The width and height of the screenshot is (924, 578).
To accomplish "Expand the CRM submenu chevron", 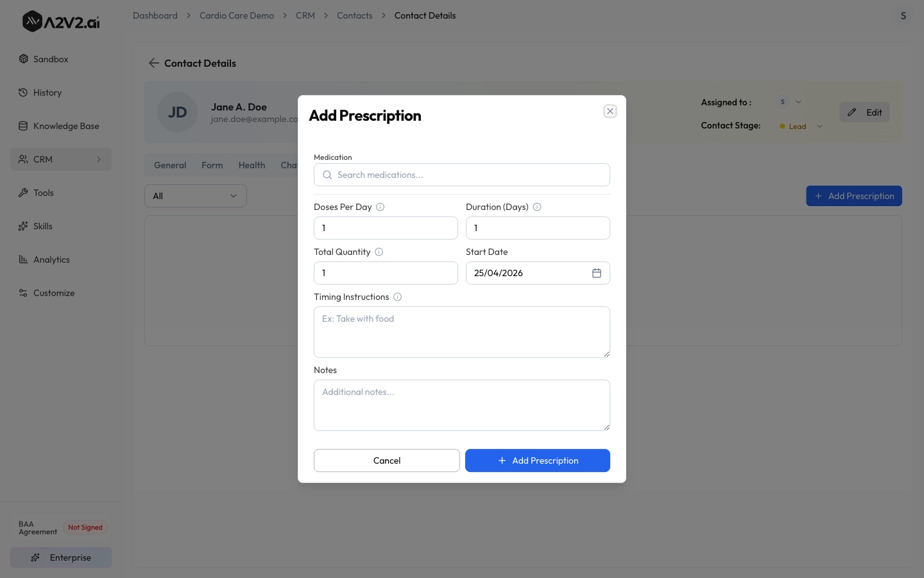I will (99, 159).
